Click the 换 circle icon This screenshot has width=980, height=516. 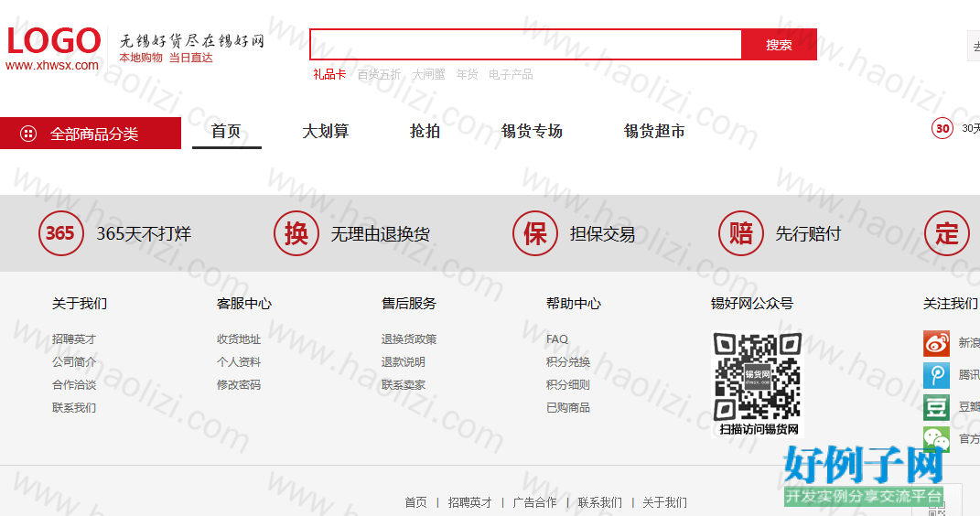pos(296,233)
